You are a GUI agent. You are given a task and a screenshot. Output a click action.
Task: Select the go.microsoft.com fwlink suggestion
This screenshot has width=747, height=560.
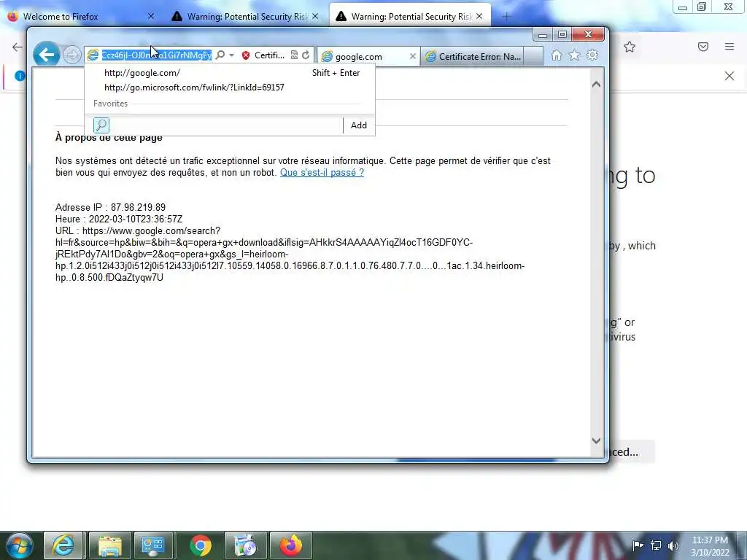pyautogui.click(x=230, y=87)
